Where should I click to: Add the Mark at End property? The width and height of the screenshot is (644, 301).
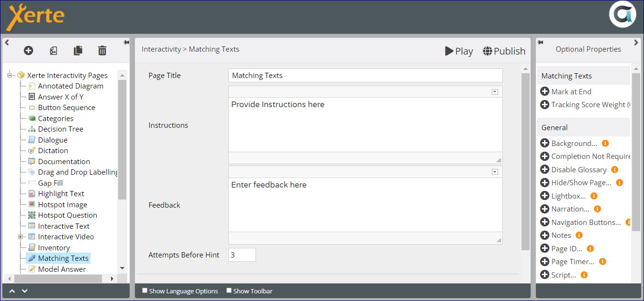tap(544, 91)
